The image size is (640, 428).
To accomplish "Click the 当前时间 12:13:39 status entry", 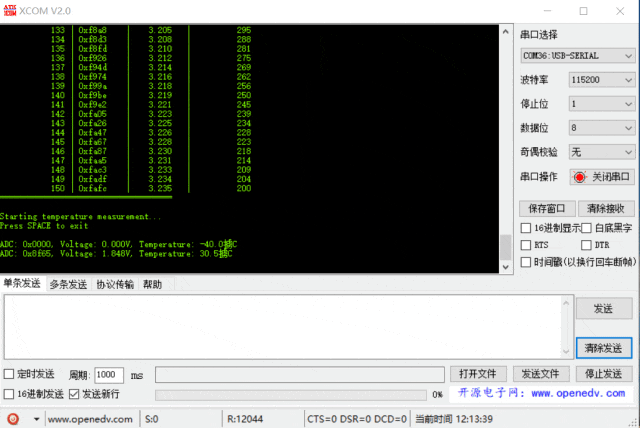I will [x=454, y=419].
